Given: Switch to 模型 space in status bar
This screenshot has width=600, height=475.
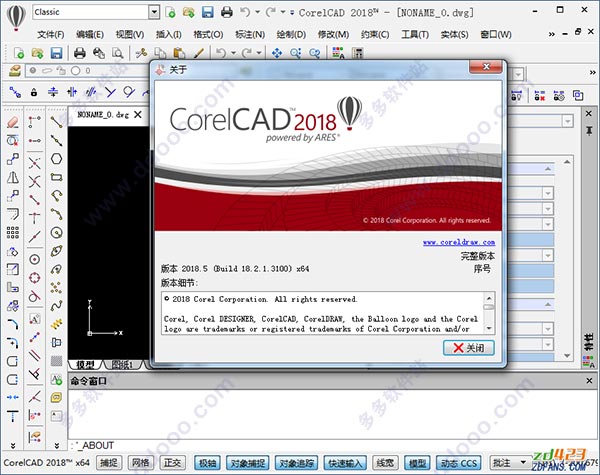Looking at the screenshot, I should pyautogui.click(x=417, y=463).
